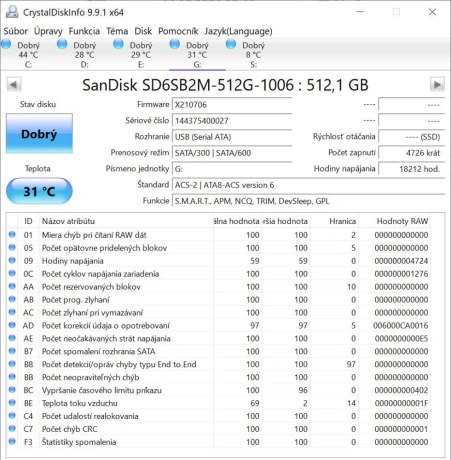The height and width of the screenshot is (460, 451).
Task: Click status dot for attribute C7
Action: (x=12, y=428)
